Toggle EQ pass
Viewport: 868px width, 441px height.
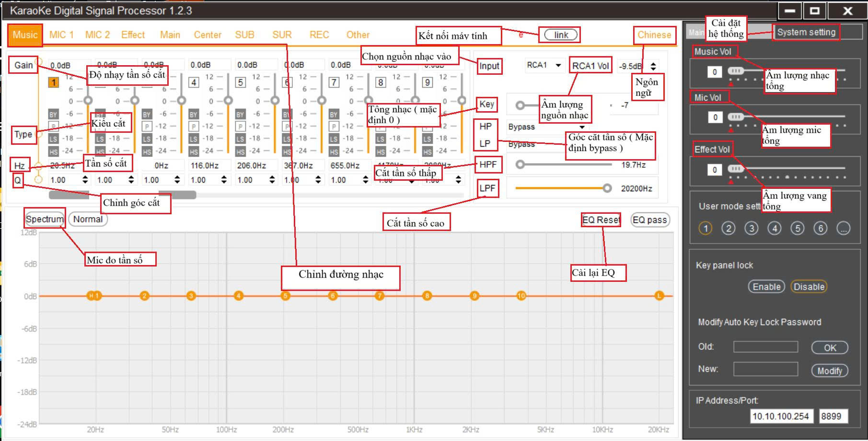(x=650, y=220)
